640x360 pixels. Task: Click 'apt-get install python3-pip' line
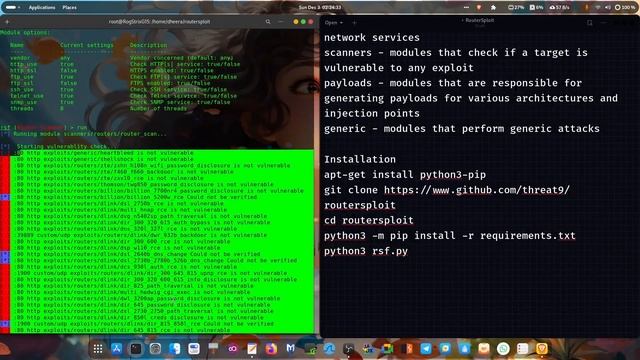[x=405, y=175]
